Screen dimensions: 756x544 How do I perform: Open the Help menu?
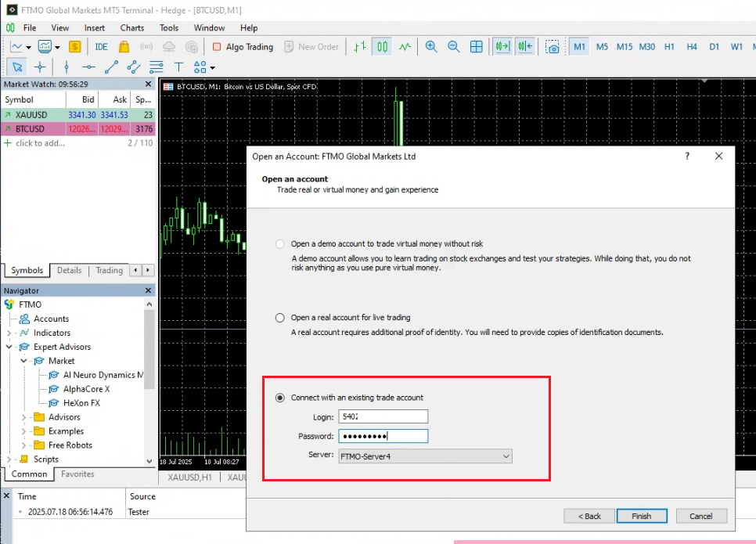click(x=249, y=28)
